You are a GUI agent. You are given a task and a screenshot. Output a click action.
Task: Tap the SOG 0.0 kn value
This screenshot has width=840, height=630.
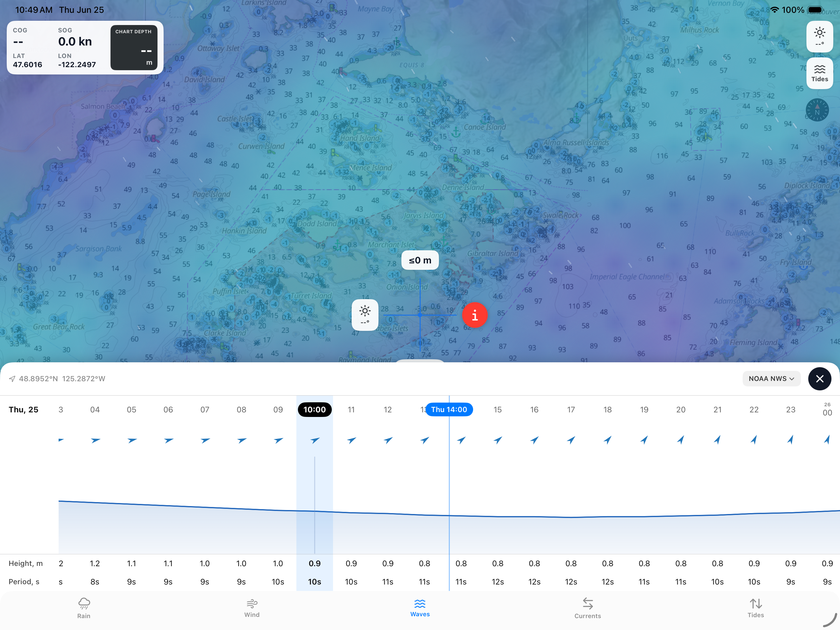point(75,42)
